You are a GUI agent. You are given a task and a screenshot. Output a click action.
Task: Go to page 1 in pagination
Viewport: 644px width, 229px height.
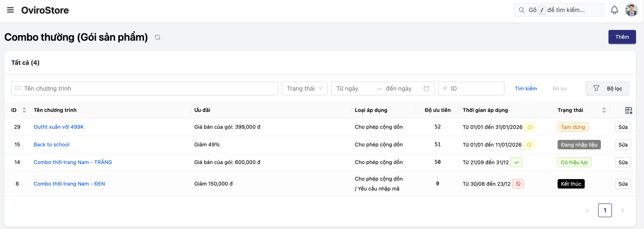click(605, 210)
